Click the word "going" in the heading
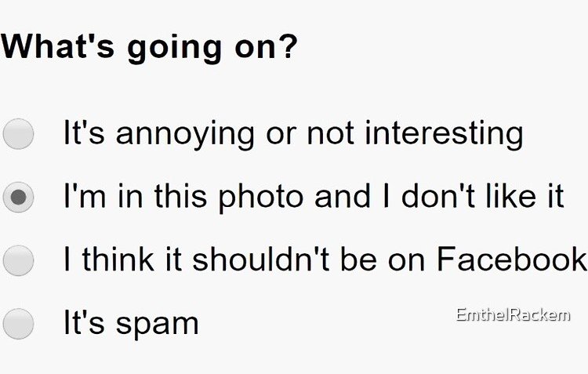588x374 pixels. 174,50
